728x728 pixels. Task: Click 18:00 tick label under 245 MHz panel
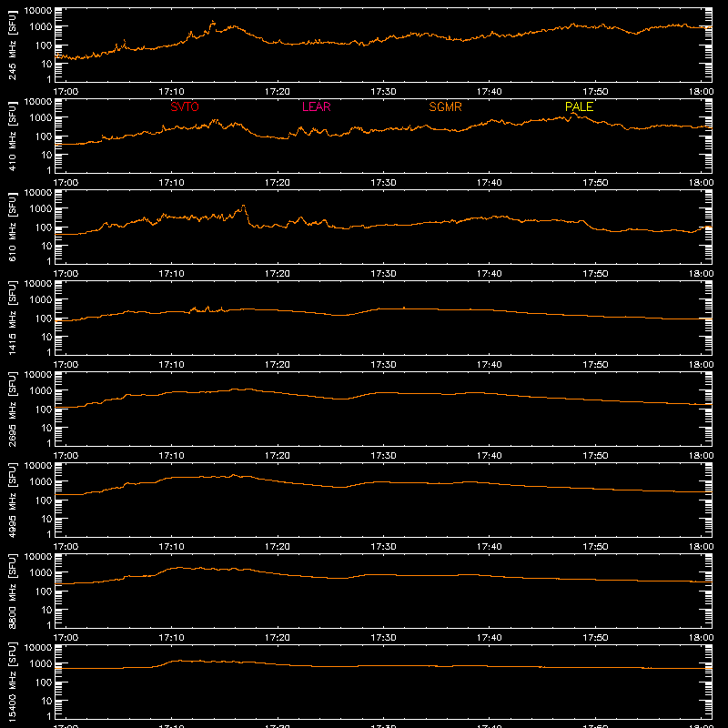[x=701, y=92]
